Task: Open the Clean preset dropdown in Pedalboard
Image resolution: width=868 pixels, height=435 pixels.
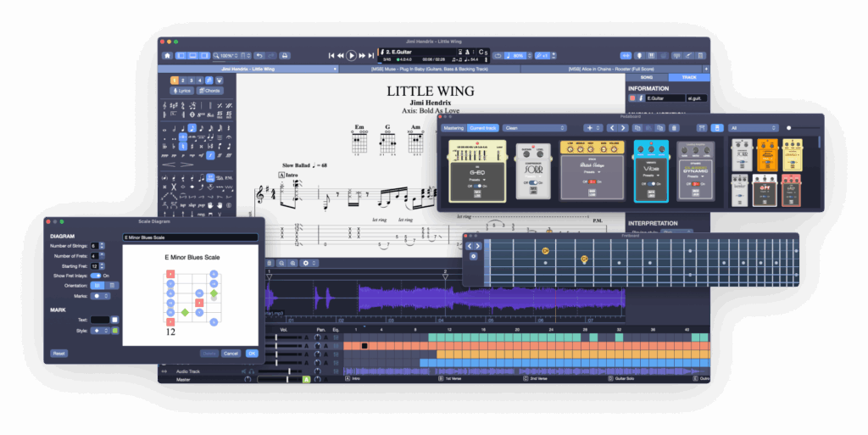Action: coord(535,128)
